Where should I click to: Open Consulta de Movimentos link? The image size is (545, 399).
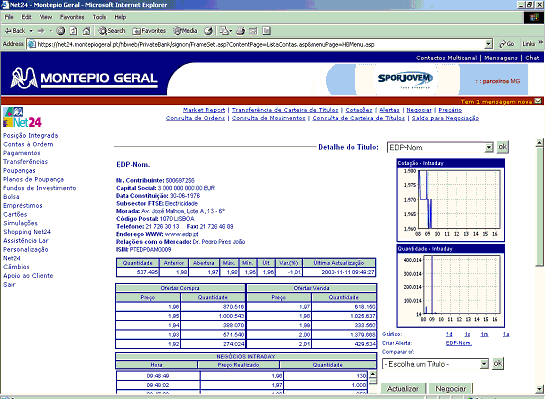tap(269, 118)
